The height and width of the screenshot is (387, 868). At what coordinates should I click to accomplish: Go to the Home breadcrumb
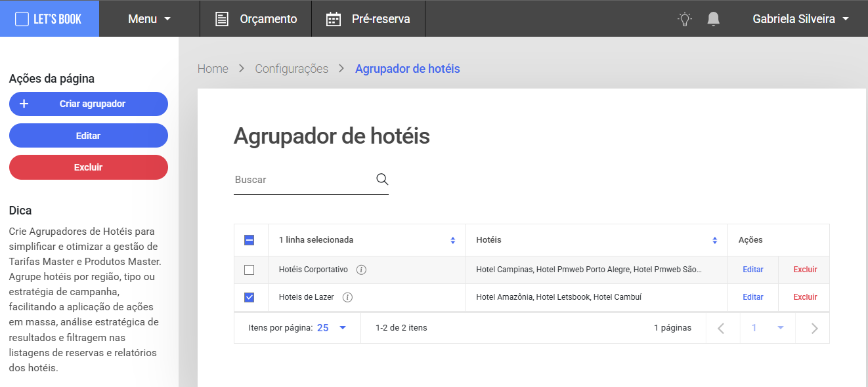[x=213, y=69]
